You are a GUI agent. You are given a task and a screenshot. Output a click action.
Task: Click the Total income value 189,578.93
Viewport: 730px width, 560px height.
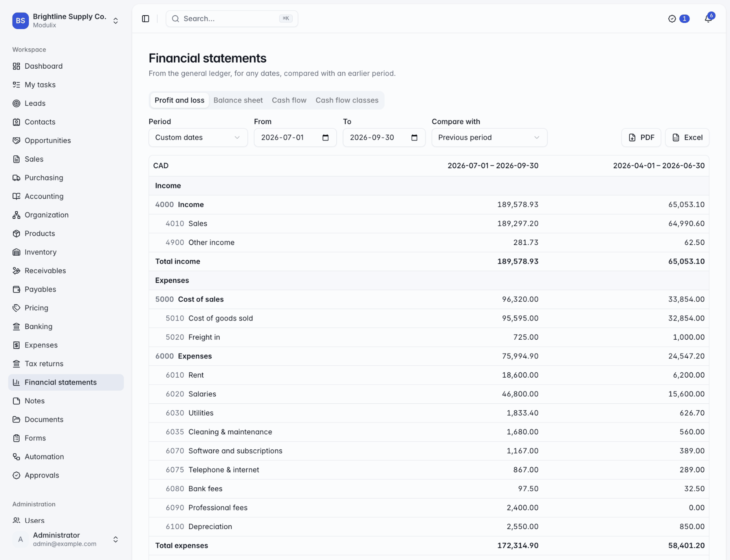coord(518,261)
